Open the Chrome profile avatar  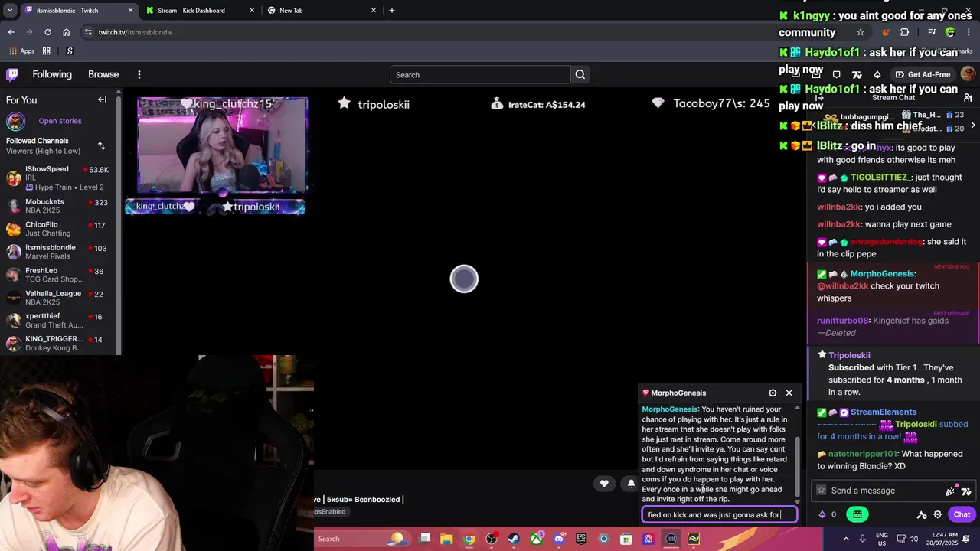click(950, 32)
